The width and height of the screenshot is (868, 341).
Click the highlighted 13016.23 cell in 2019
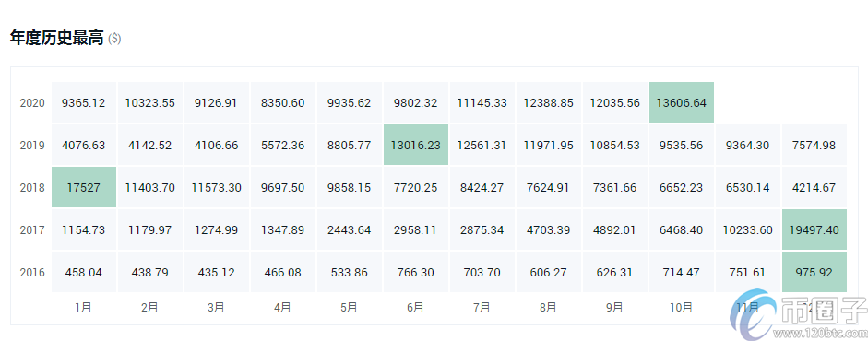416,146
